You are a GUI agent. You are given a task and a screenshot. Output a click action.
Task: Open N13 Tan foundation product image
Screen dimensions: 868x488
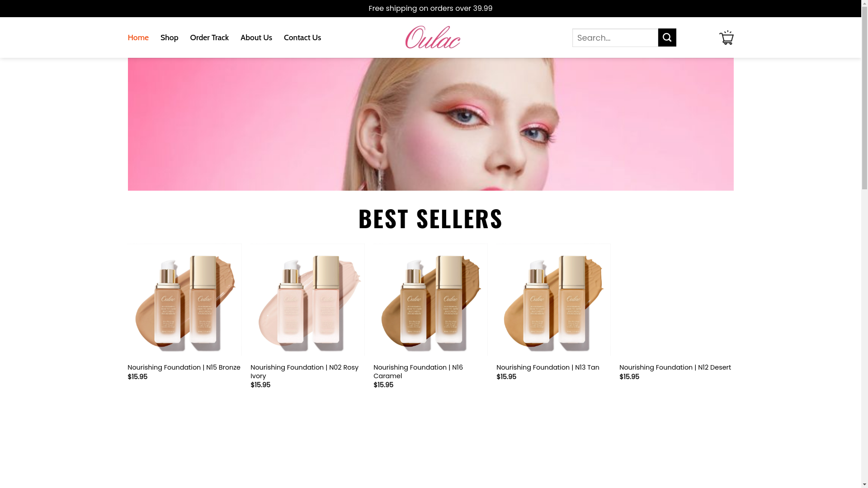tap(553, 301)
